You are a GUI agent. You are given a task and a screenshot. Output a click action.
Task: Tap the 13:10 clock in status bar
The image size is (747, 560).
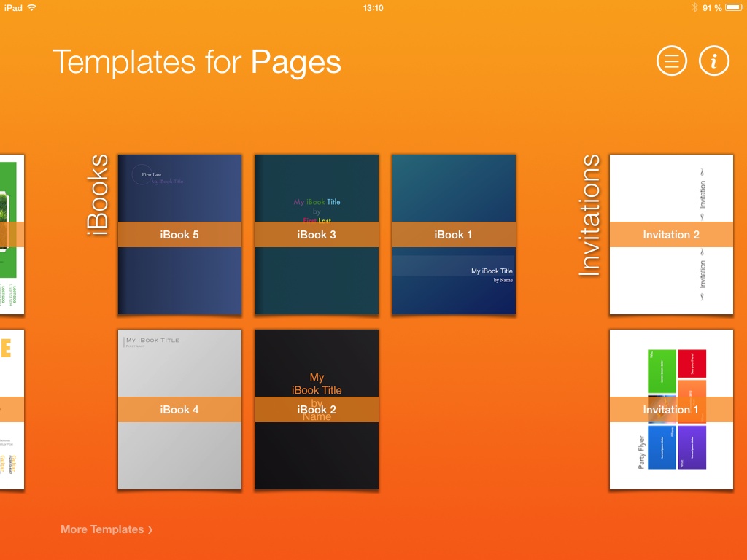point(373,7)
